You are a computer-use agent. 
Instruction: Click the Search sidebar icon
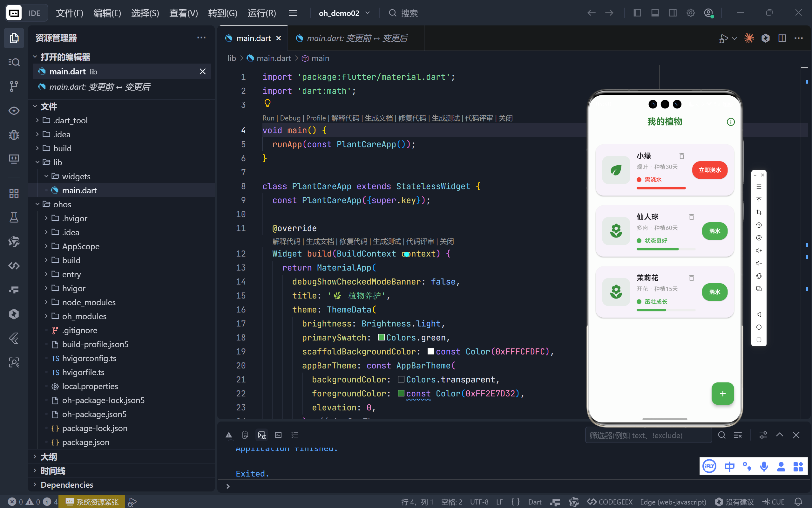pyautogui.click(x=14, y=62)
